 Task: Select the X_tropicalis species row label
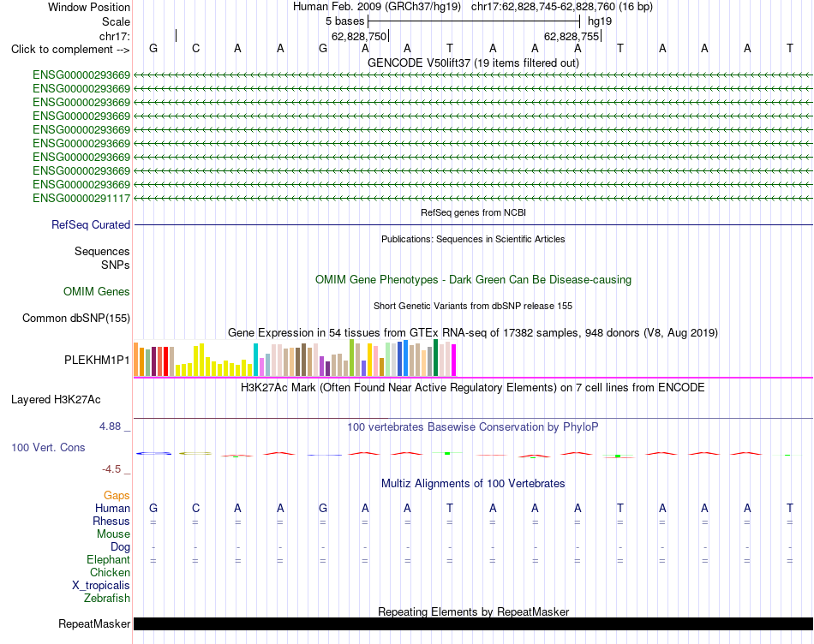101,586
